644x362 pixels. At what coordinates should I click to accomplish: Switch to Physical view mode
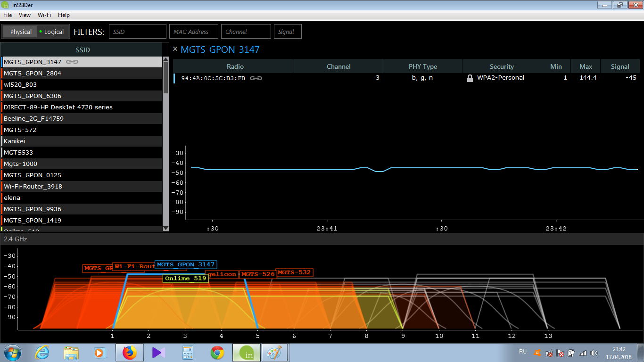(21, 32)
